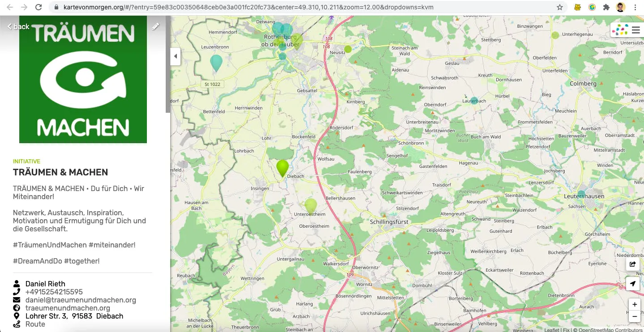Click the Insingen map label

[x=260, y=188]
